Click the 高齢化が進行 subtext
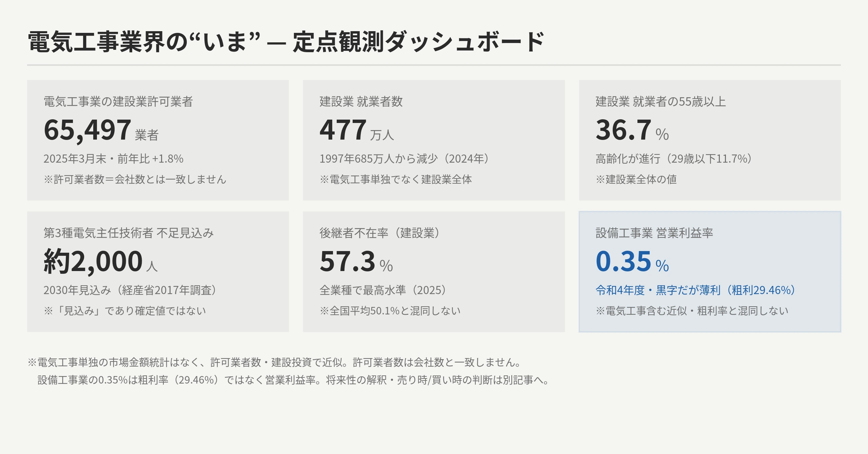Screen dimensions: 868x454 628,159
